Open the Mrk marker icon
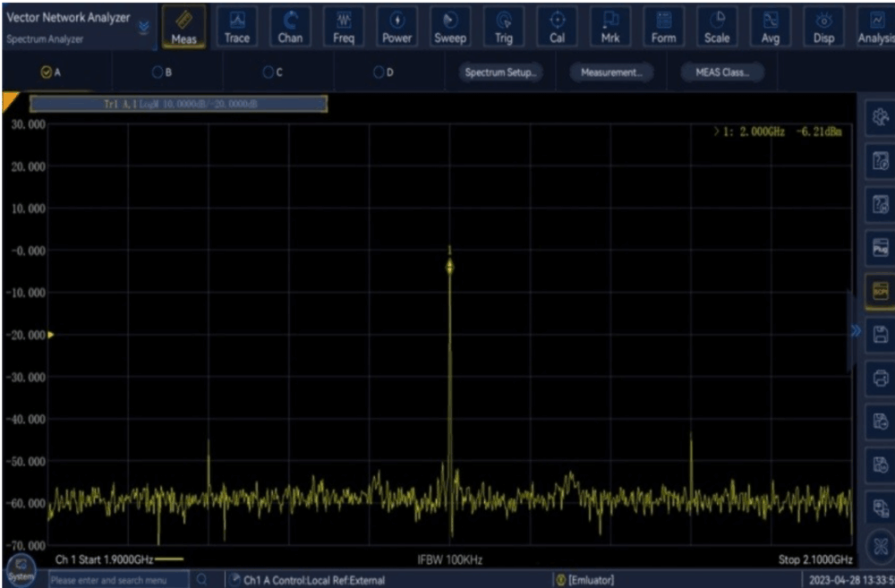Screen dimensions: 895x588 610,27
